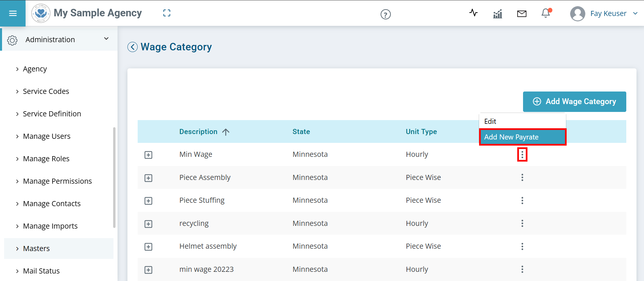Choose Add New Payrate from the menu
The width and height of the screenshot is (644, 281).
click(522, 137)
